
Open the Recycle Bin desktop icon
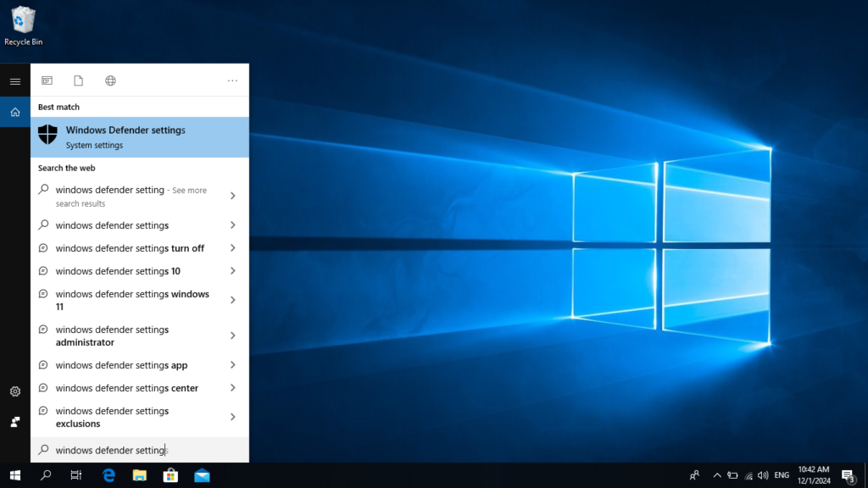tap(23, 24)
